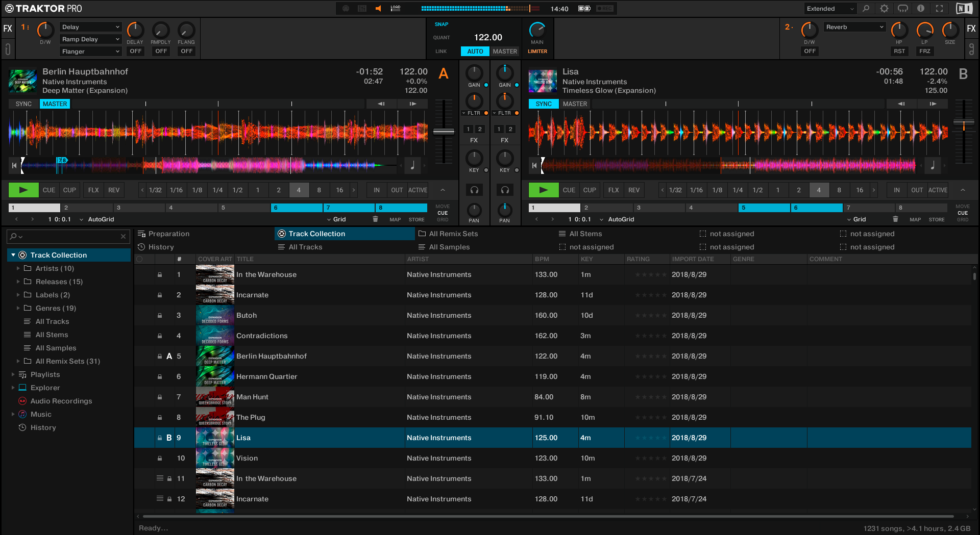This screenshot has height=535, width=980.
Task: Expand the Playlists tree node
Action: click(x=13, y=374)
